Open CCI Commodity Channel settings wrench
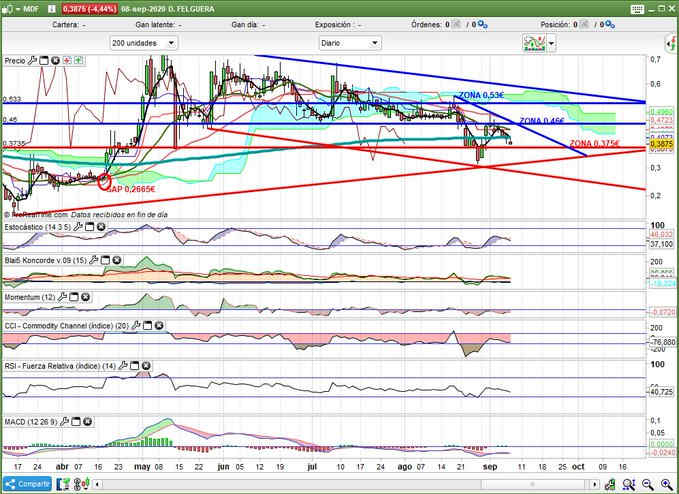 (136, 326)
